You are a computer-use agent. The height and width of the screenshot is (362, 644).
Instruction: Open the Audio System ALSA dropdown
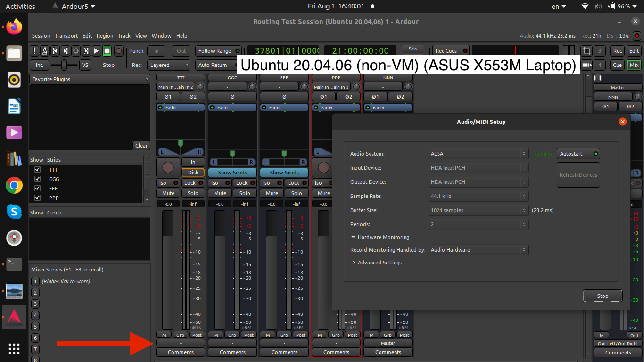point(478,154)
